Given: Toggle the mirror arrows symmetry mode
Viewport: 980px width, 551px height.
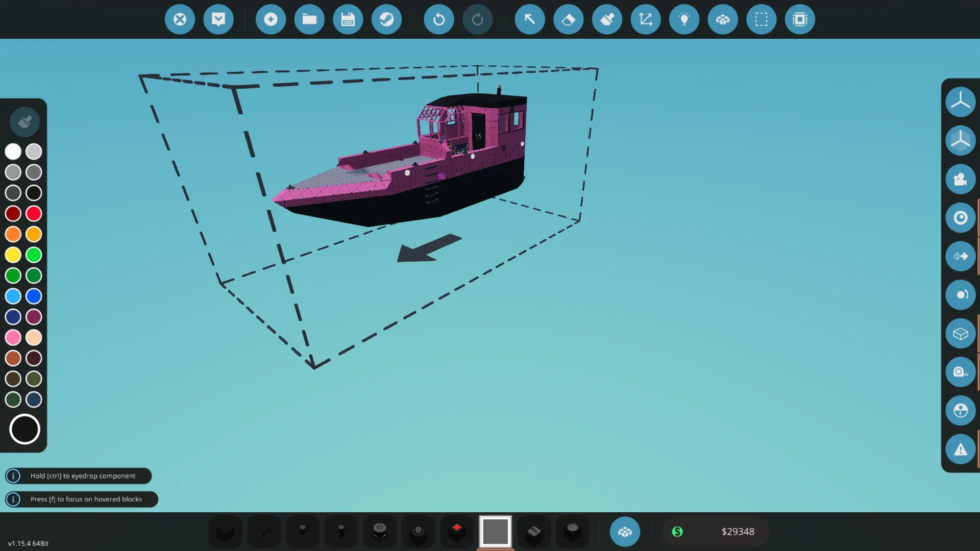Looking at the screenshot, I should tap(960, 256).
